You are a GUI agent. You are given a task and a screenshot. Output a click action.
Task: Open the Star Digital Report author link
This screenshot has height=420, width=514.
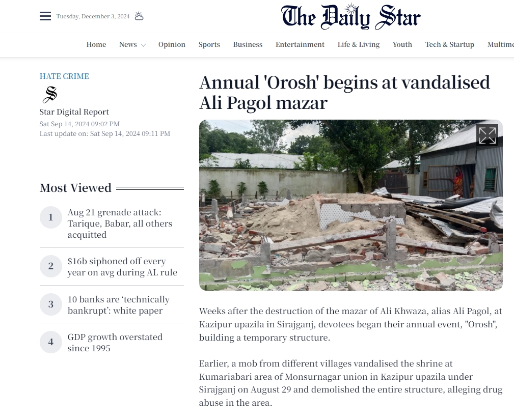74,111
